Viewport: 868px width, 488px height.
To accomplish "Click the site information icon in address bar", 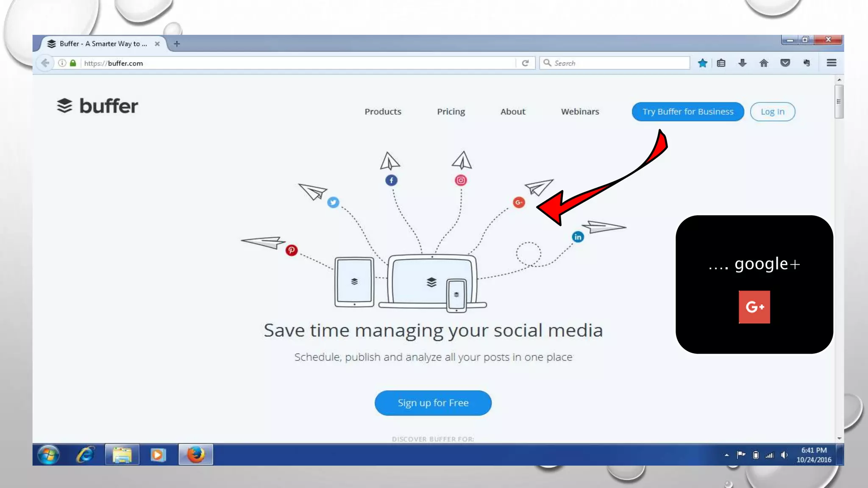I will (x=62, y=63).
